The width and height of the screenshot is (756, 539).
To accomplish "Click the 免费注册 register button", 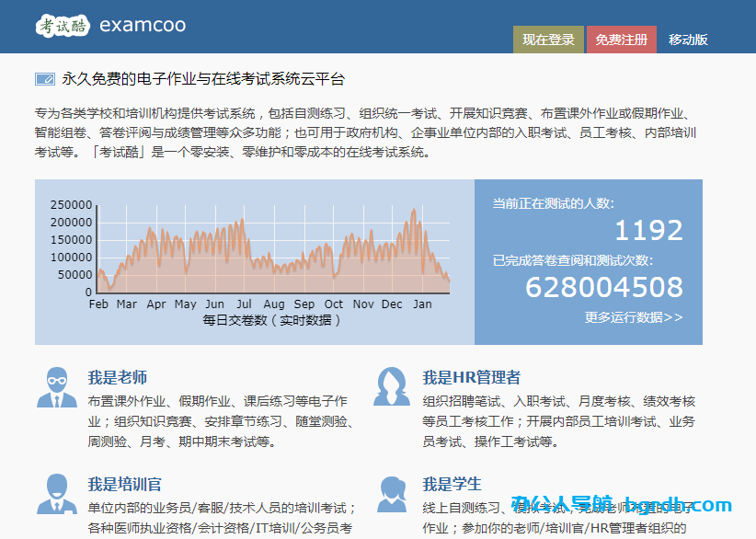I will coord(622,40).
